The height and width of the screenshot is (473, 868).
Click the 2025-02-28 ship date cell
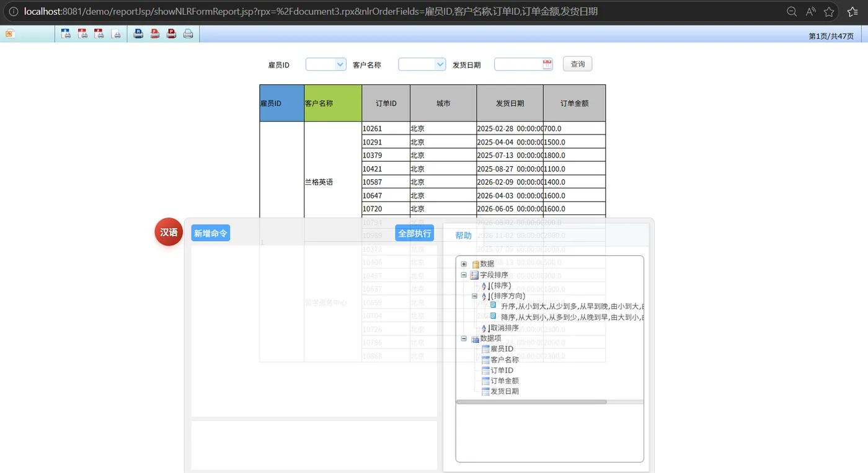[x=510, y=128]
